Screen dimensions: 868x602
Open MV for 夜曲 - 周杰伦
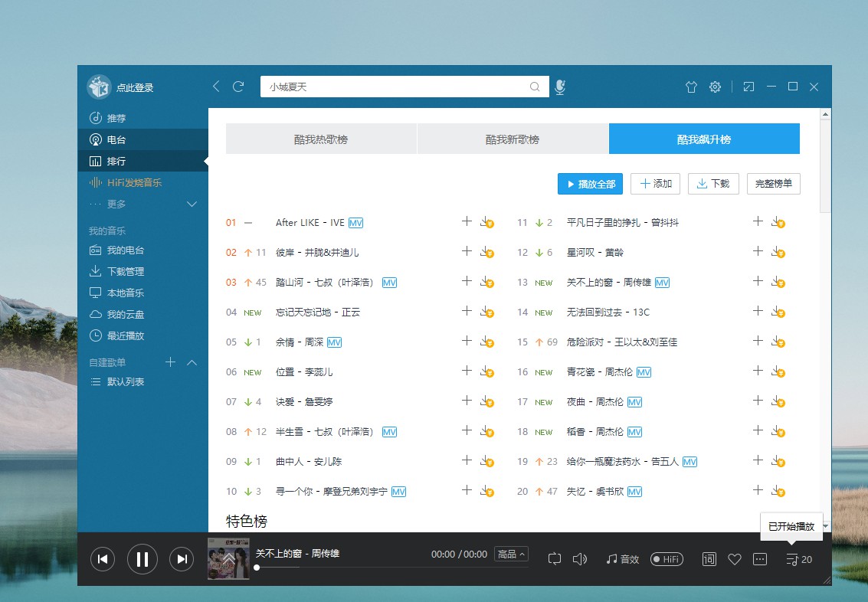tap(634, 402)
